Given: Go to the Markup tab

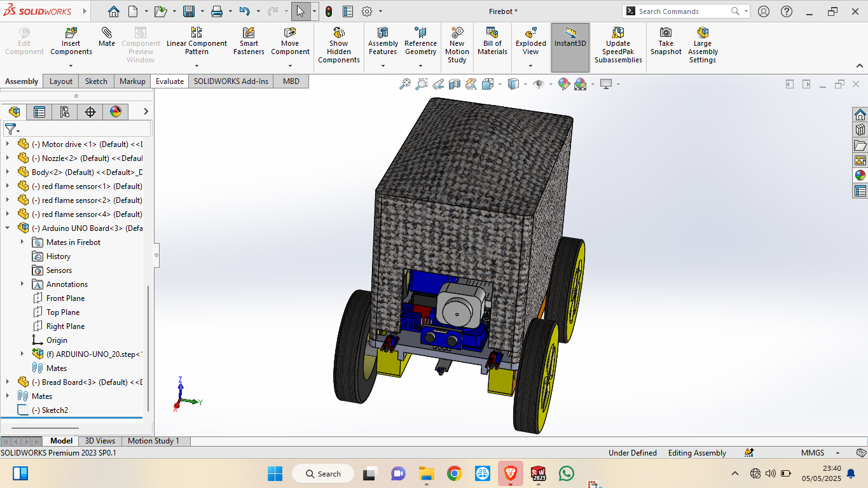Looking at the screenshot, I should point(132,81).
